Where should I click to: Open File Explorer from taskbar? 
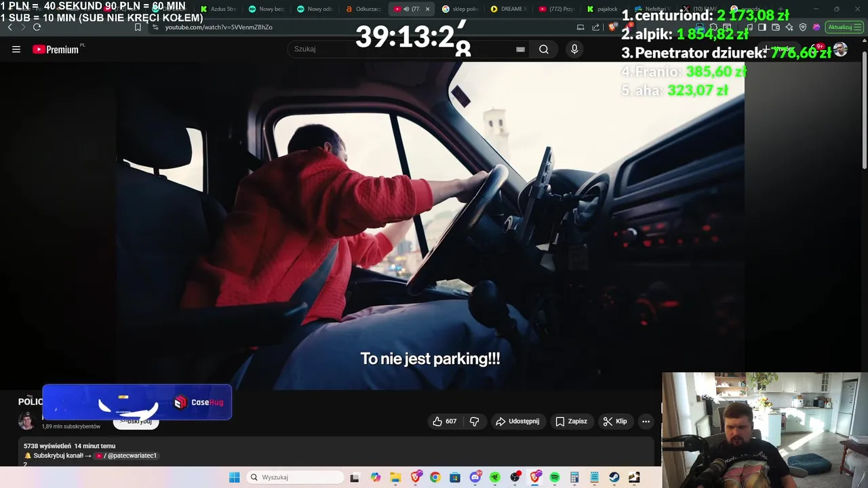395,477
